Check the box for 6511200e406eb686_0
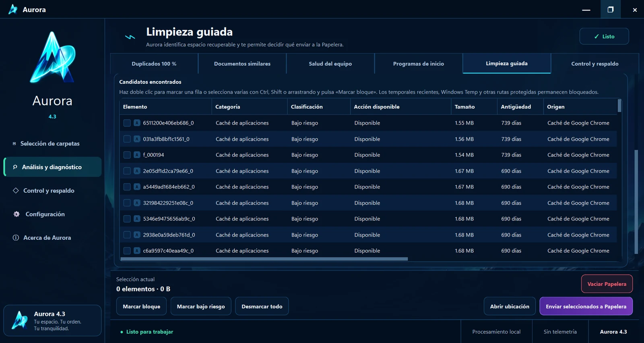 coord(127,123)
